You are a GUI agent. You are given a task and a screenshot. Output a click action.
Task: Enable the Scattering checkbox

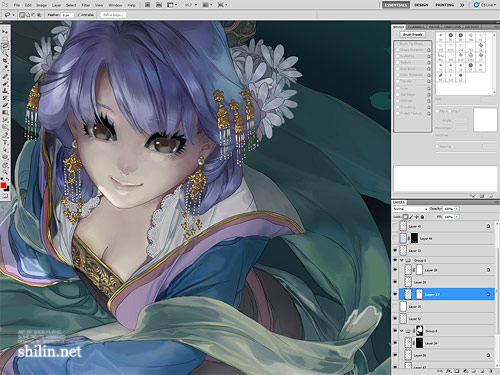[397, 56]
